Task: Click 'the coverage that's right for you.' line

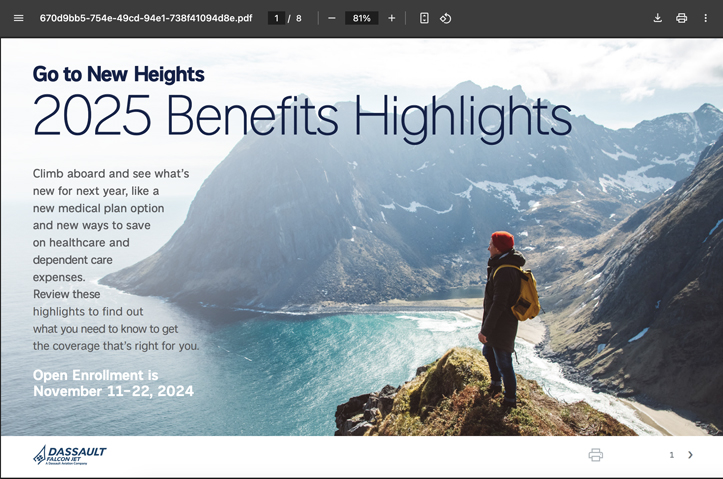Action: pos(116,346)
